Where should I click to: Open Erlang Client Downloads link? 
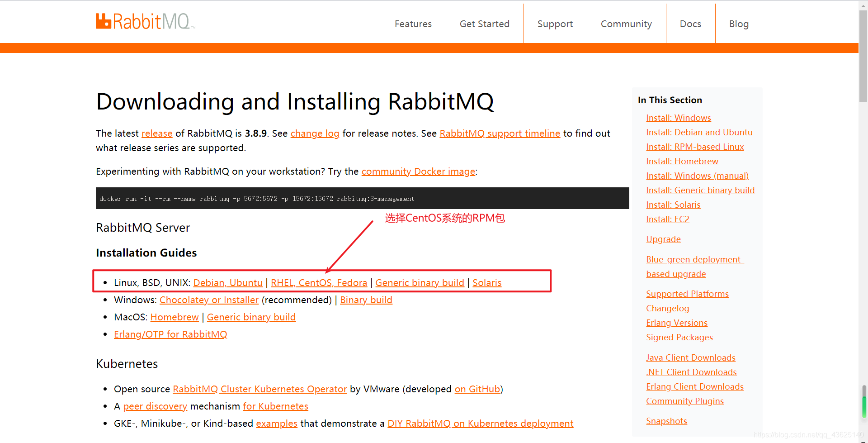point(694,387)
